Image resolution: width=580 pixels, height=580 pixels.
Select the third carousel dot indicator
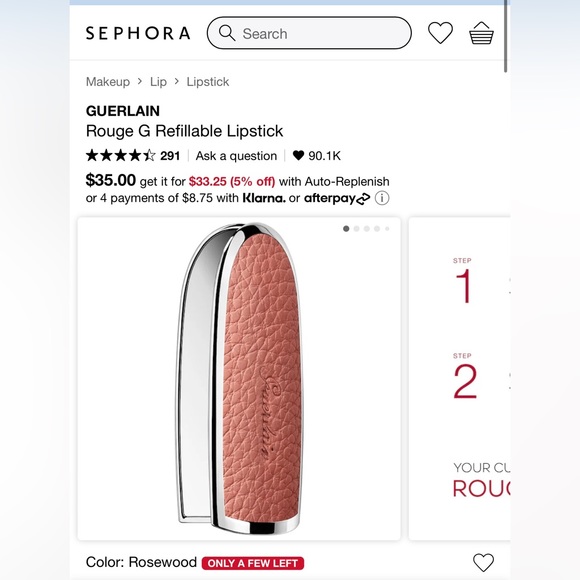coord(367,229)
